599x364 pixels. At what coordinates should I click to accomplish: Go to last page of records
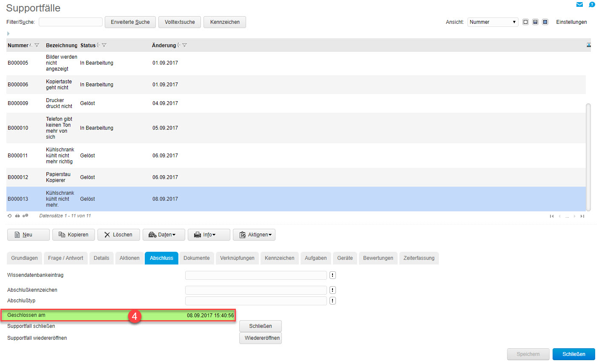[582, 216]
